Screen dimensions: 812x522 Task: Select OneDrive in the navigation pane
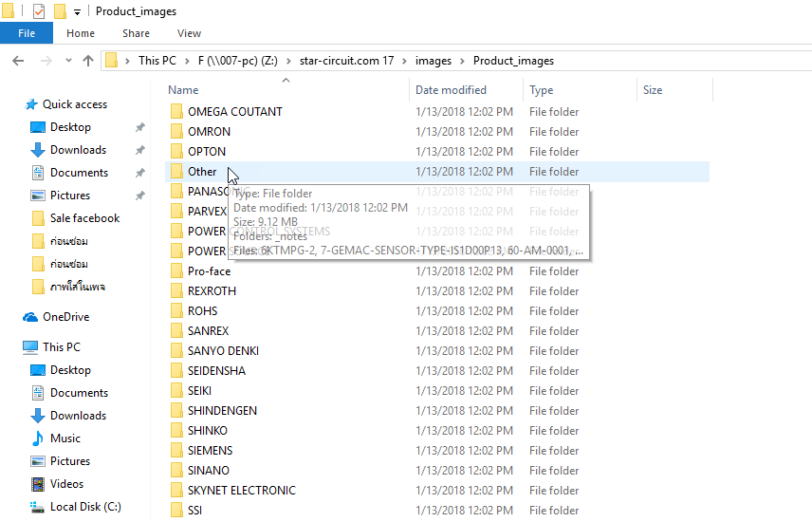(x=56, y=317)
